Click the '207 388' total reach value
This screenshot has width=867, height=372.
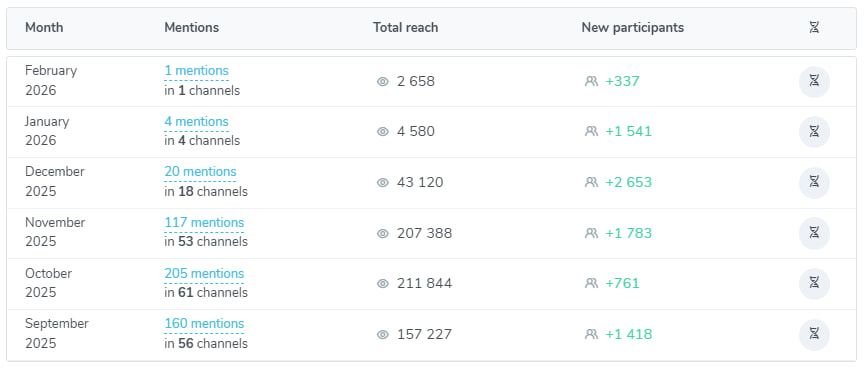coord(424,233)
